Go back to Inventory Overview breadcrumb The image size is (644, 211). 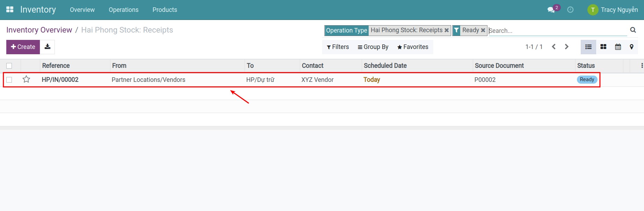[x=39, y=30]
